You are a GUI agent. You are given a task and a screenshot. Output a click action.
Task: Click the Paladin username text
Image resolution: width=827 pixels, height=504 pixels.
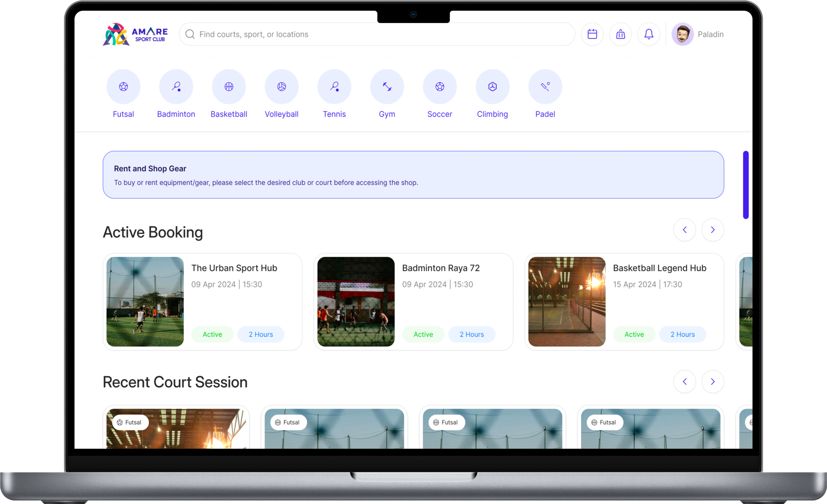click(x=711, y=34)
